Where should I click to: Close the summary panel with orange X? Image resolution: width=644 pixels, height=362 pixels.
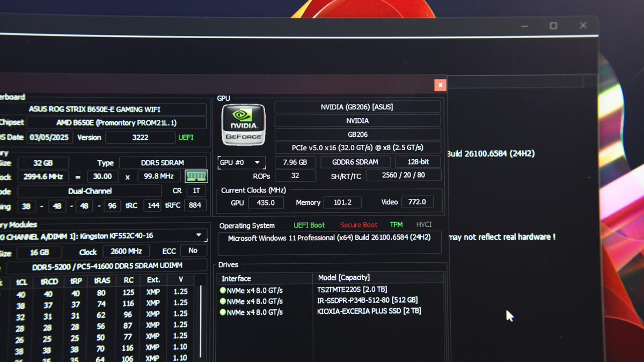(440, 85)
